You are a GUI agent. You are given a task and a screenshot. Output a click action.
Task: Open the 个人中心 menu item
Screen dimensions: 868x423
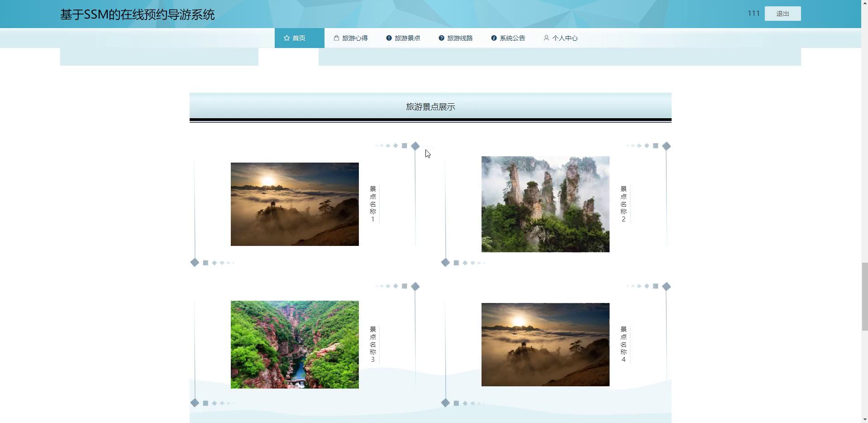561,38
